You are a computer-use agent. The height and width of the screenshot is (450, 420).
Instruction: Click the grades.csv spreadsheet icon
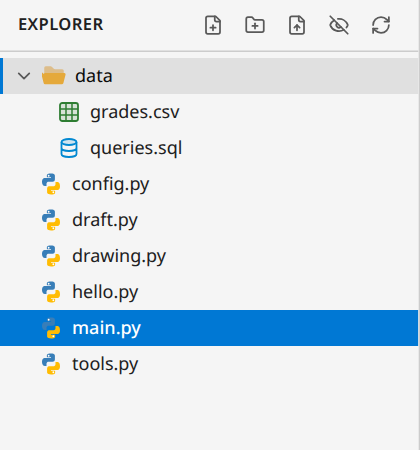pos(69,112)
